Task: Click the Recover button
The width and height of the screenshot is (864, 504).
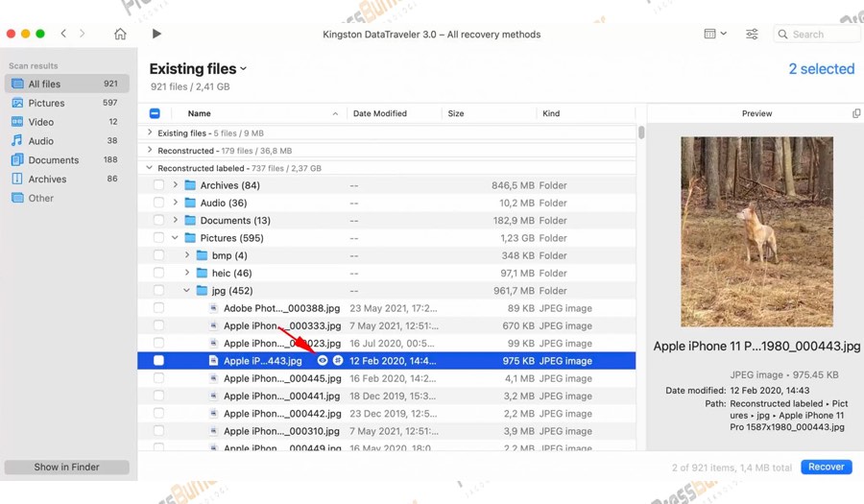Action: [x=826, y=467]
